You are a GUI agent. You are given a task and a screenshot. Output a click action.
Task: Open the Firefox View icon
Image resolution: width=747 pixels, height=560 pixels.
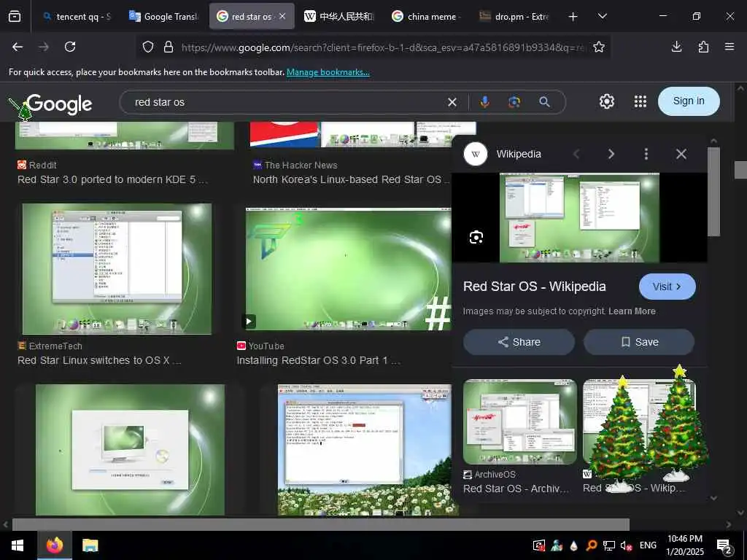tap(15, 16)
